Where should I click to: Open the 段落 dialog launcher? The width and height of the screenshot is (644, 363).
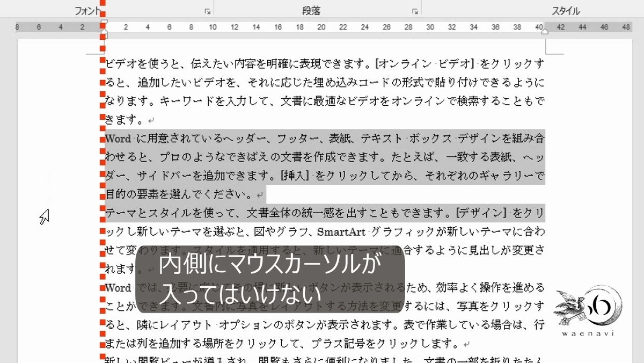415,11
